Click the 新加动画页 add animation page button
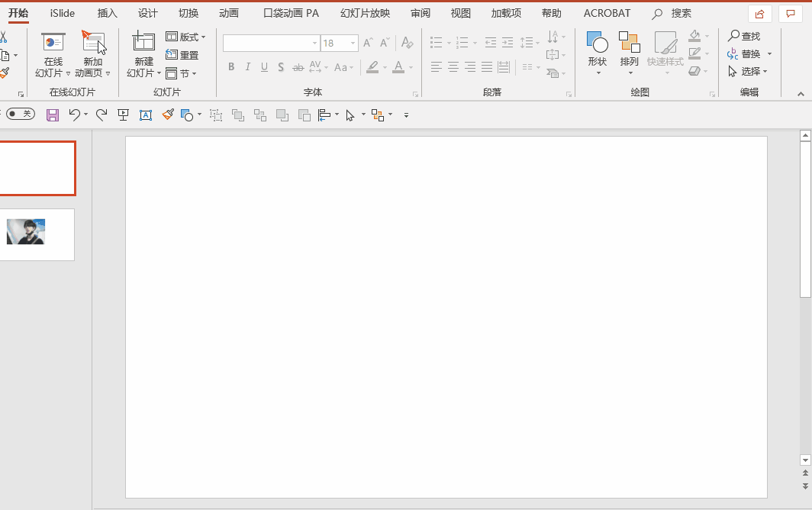This screenshot has height=510, width=812. (x=92, y=54)
